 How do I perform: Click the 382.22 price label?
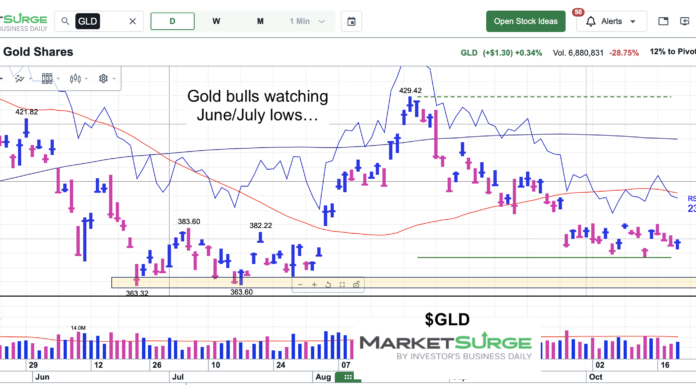261,226
